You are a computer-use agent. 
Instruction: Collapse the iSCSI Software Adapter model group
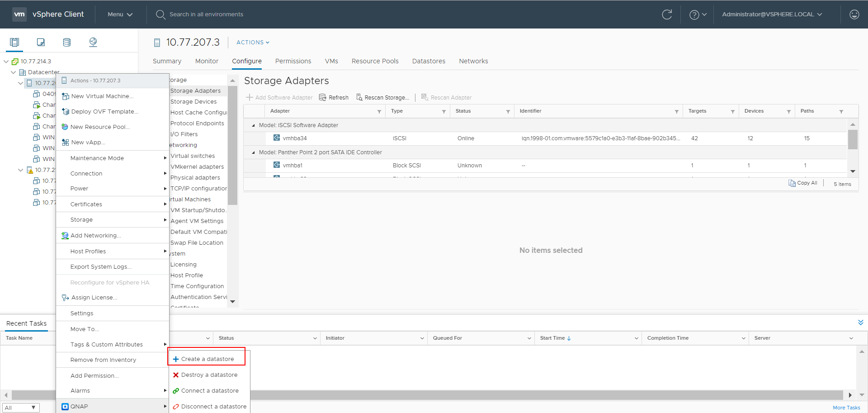click(253, 125)
